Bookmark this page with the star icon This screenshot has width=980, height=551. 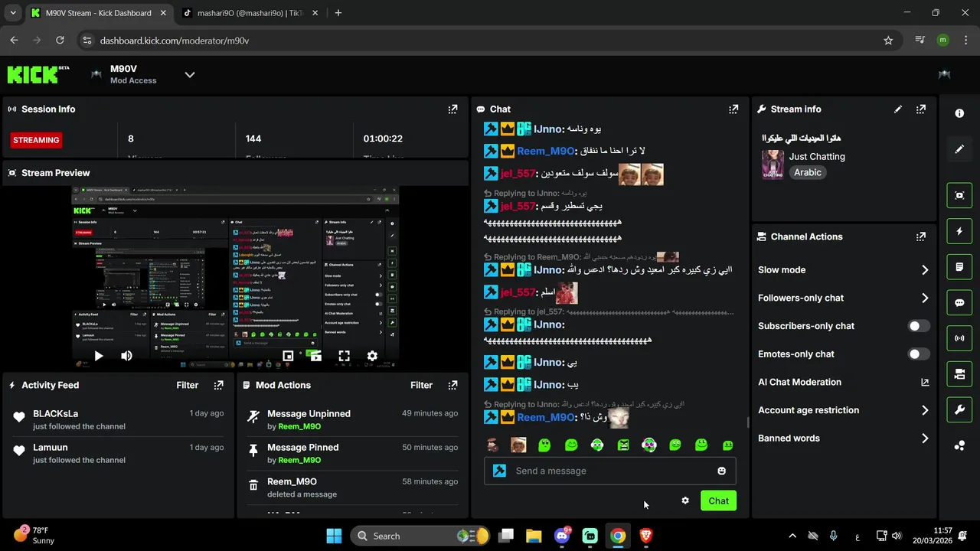pyautogui.click(x=888, y=41)
